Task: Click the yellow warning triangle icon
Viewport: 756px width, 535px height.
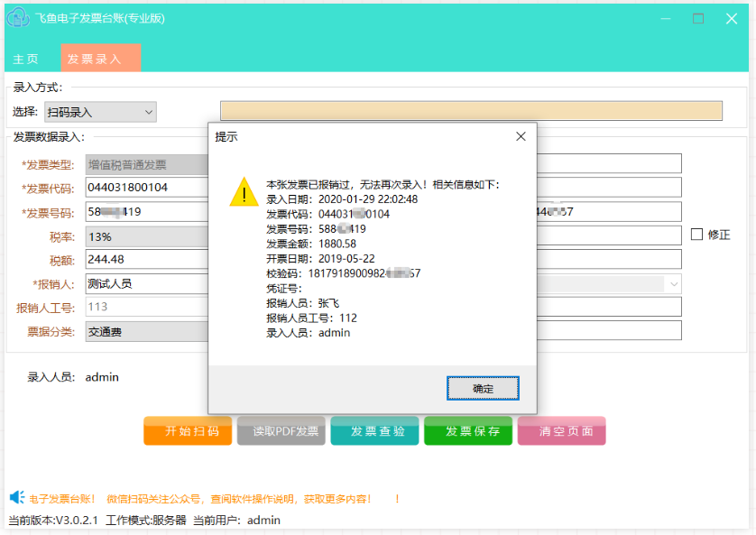Action: click(x=244, y=192)
